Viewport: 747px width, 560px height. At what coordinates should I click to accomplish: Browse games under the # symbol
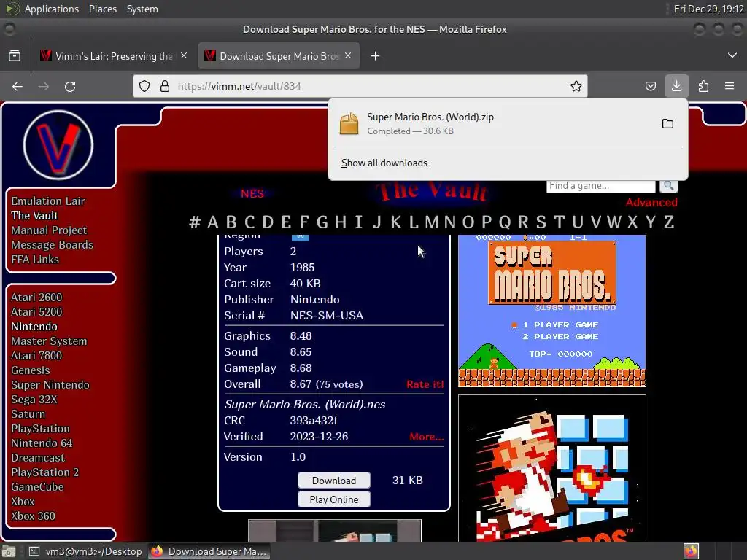tap(194, 222)
